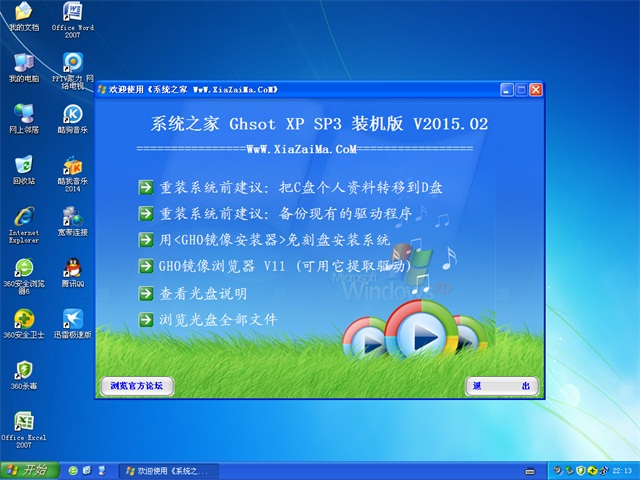
Task: Open the 360杀毒 antivirus desktop icon
Action: point(23,371)
